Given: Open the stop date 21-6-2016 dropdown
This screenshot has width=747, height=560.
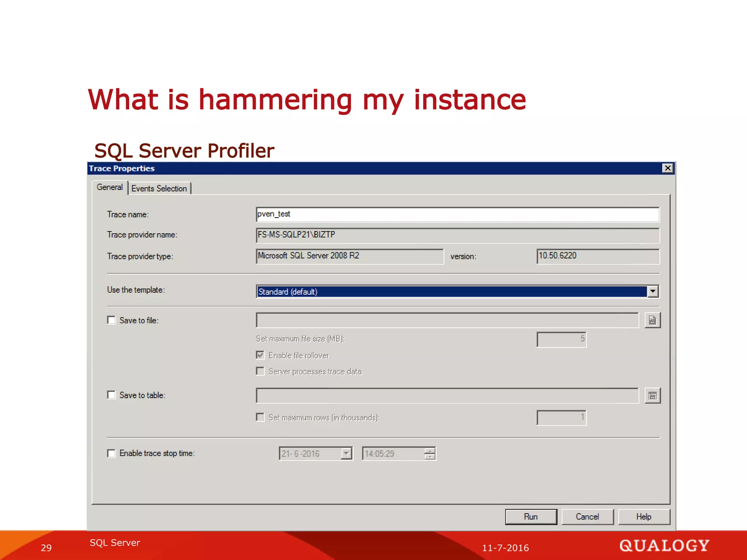Looking at the screenshot, I should (x=346, y=454).
